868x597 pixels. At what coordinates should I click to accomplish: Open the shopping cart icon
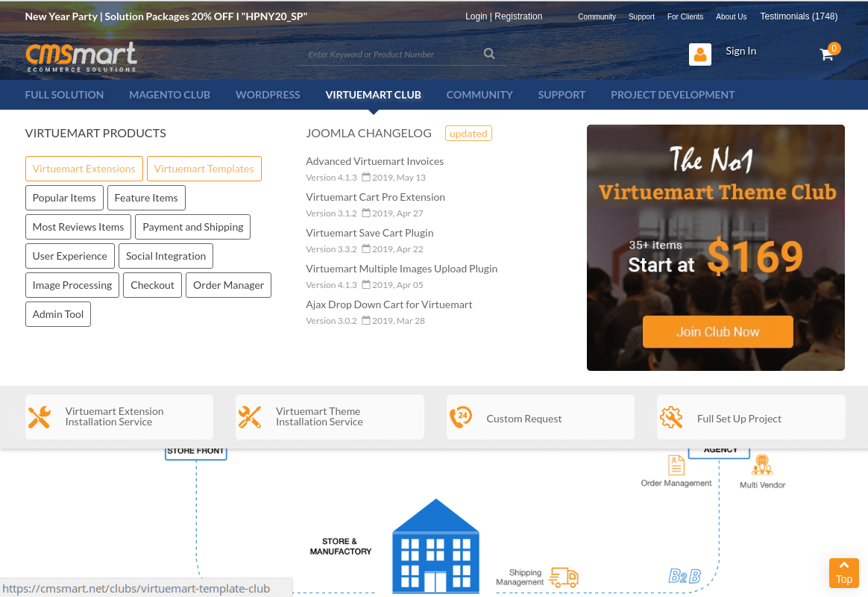(826, 54)
